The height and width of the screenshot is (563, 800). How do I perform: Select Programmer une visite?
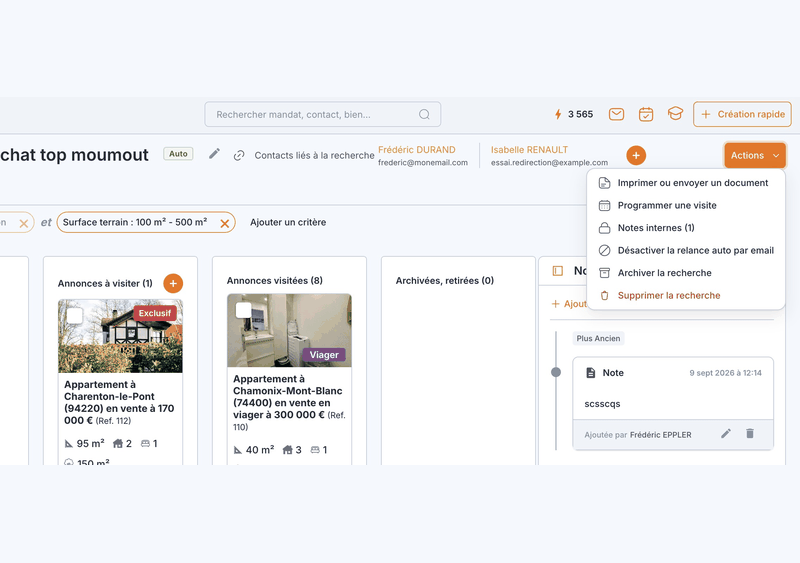686,205
